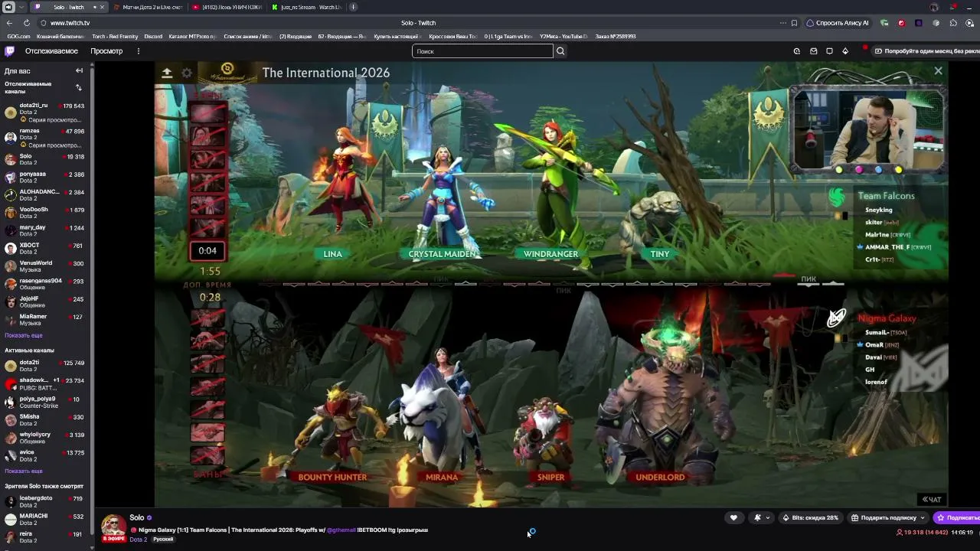The image size is (980, 551).
Task: Open the three-dot more menu in Twitch header
Action: pos(139,51)
